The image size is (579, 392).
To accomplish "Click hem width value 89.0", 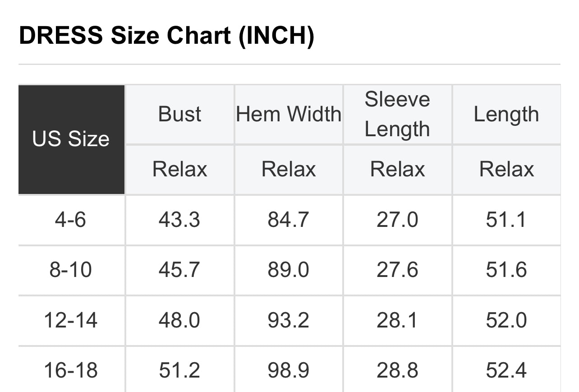I will [289, 270].
